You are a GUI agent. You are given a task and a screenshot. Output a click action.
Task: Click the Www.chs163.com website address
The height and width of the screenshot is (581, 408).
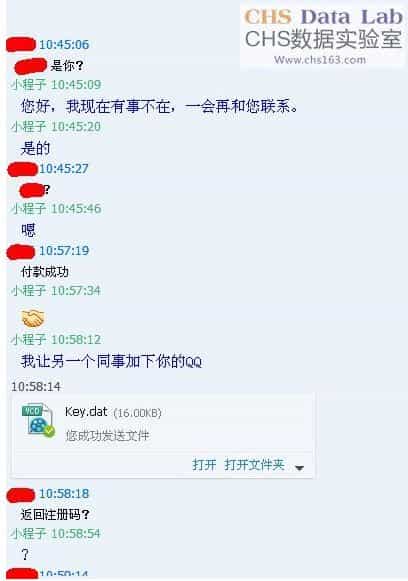[320, 60]
